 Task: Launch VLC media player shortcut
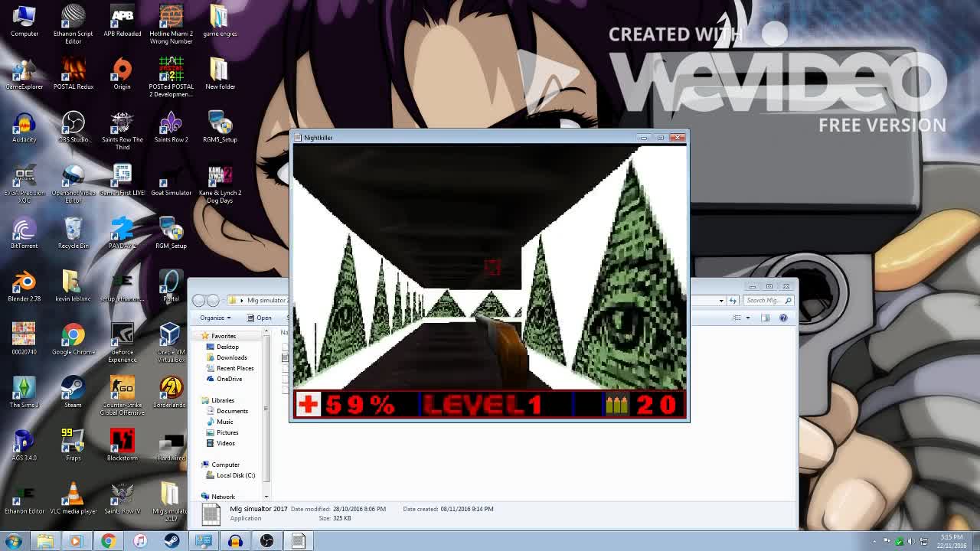73,495
